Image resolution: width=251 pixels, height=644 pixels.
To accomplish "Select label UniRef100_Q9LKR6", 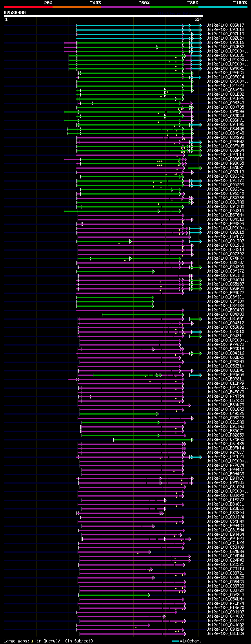I will tap(225, 98).
